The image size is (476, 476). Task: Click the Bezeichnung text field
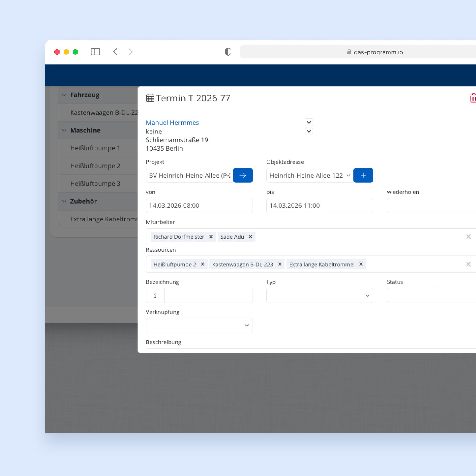pos(209,296)
